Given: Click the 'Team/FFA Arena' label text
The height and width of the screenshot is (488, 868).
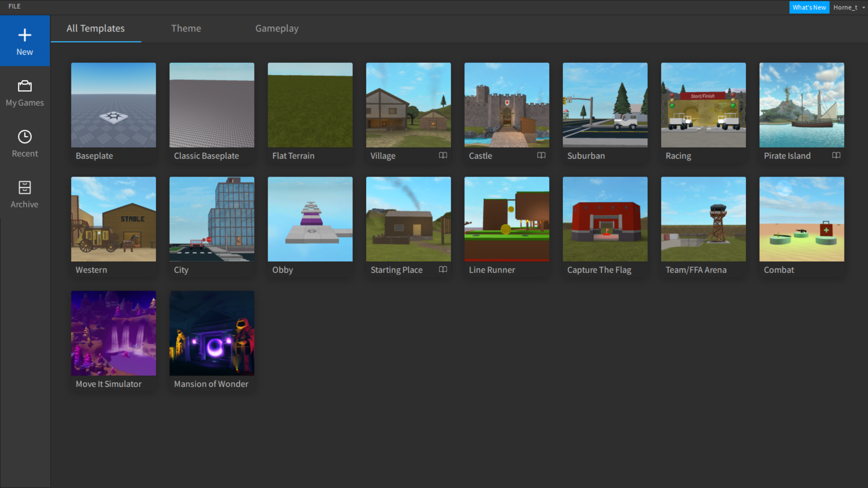Looking at the screenshot, I should [696, 270].
